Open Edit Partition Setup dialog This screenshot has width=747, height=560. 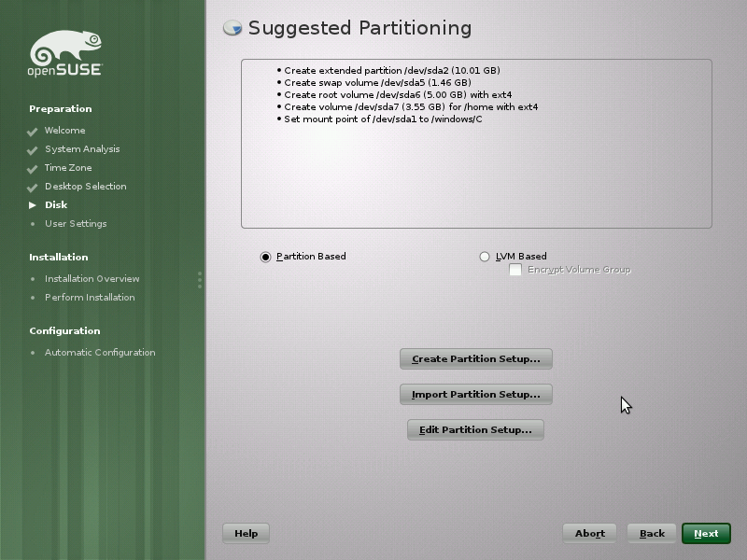click(x=475, y=429)
